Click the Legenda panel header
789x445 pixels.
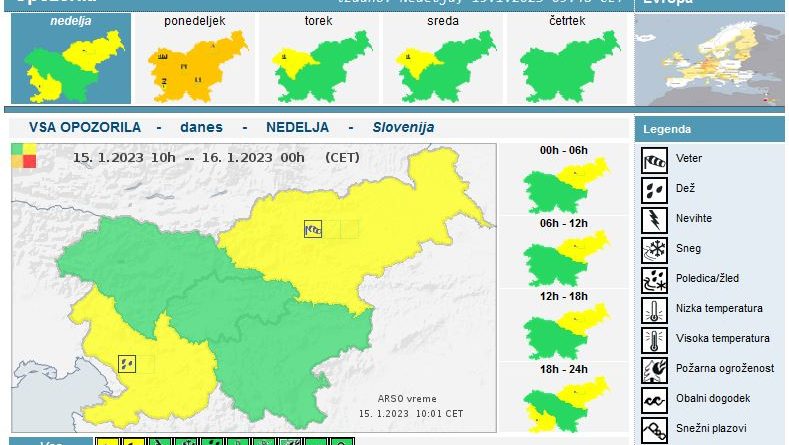709,129
